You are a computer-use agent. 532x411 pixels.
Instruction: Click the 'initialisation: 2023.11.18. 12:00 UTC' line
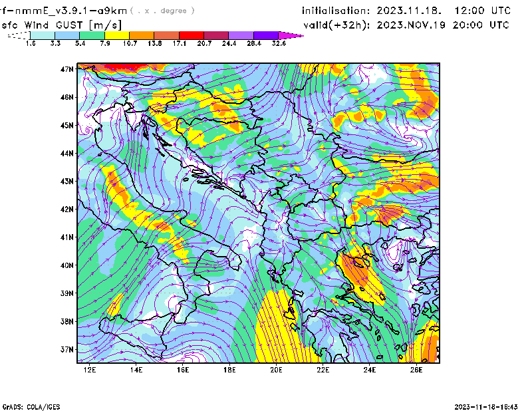[406, 11]
